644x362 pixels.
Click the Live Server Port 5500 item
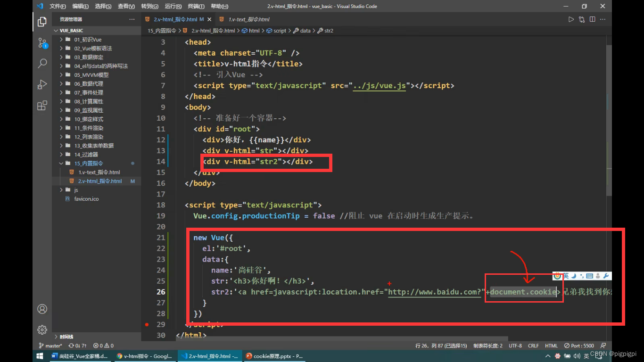tap(579, 346)
